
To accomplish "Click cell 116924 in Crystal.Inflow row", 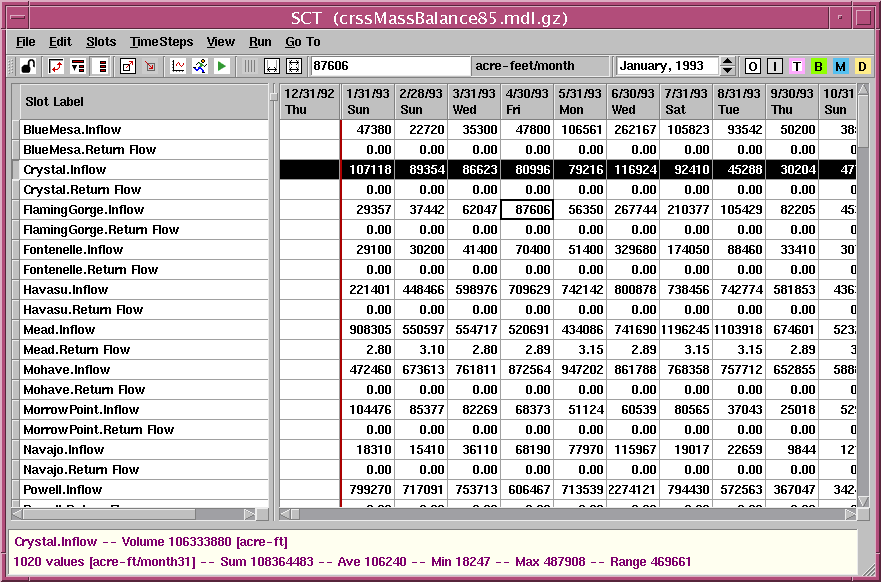I will tap(633, 170).
